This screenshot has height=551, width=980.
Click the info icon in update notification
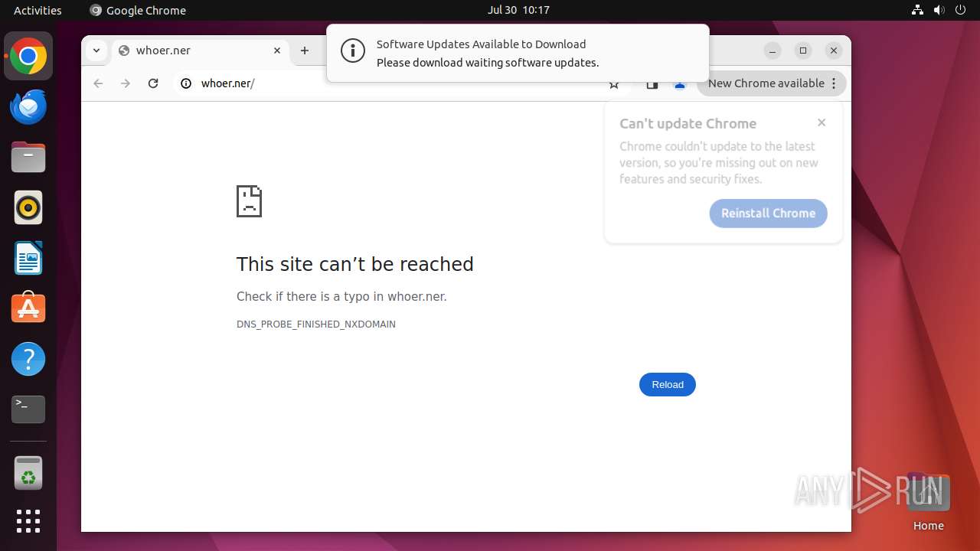[352, 51]
